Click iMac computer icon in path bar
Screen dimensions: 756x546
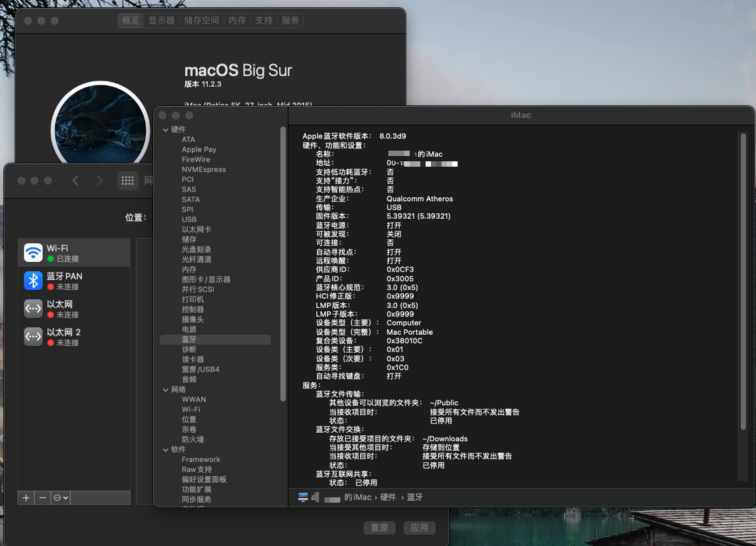pos(303,497)
